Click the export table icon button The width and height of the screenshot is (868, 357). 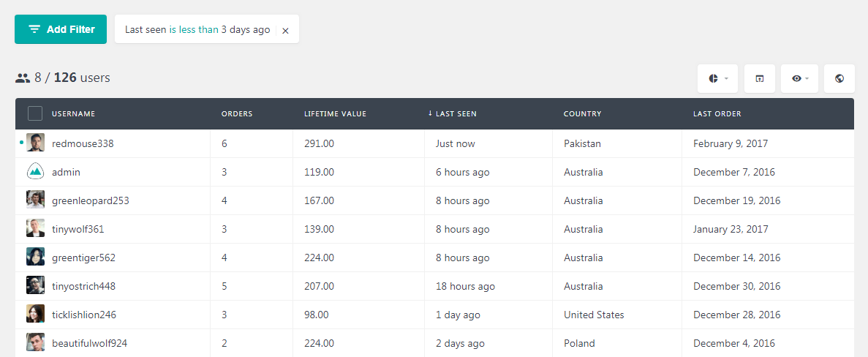click(760, 78)
